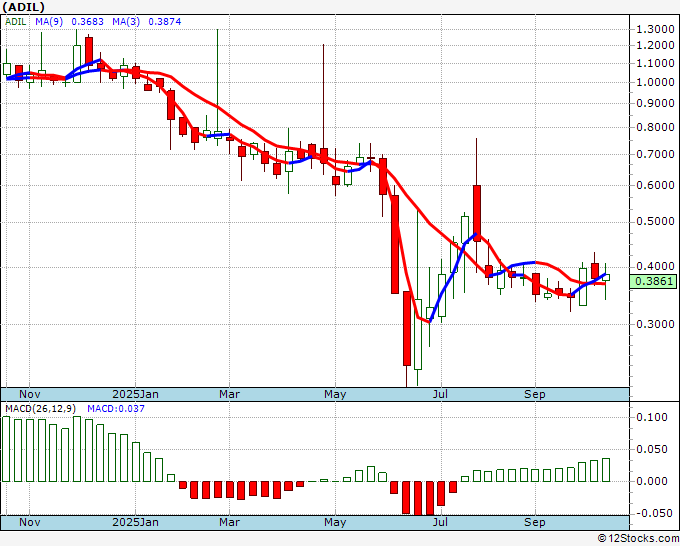The width and height of the screenshot is (680, 546).
Task: Select 2025Jan on the MACD panel time axis
Action: click(135, 522)
